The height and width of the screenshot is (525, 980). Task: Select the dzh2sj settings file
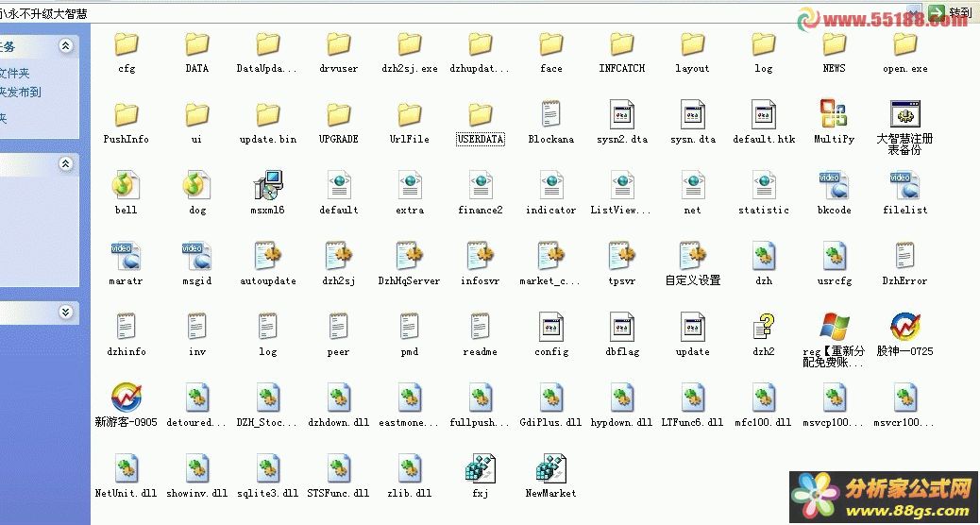[339, 265]
